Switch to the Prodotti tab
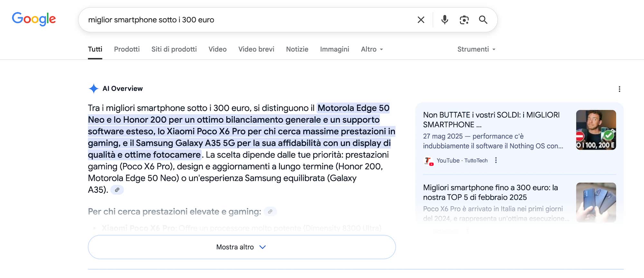This screenshot has height=278, width=644. tap(127, 49)
